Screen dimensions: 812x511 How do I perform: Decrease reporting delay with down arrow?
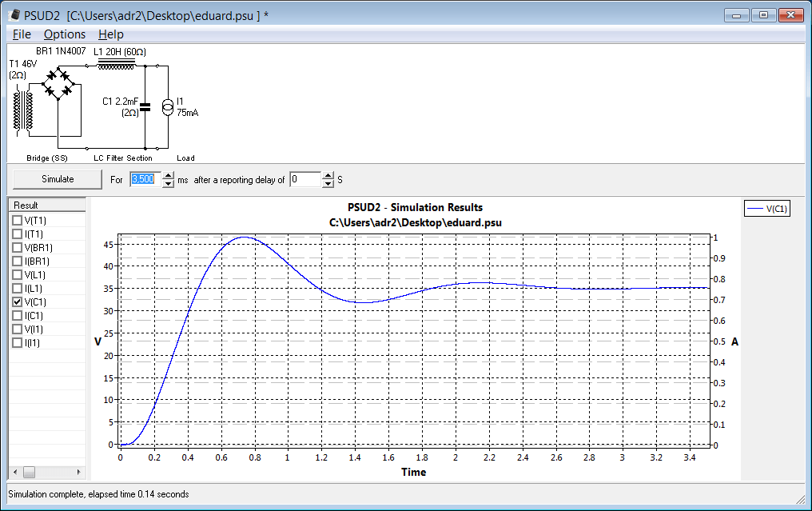328,183
